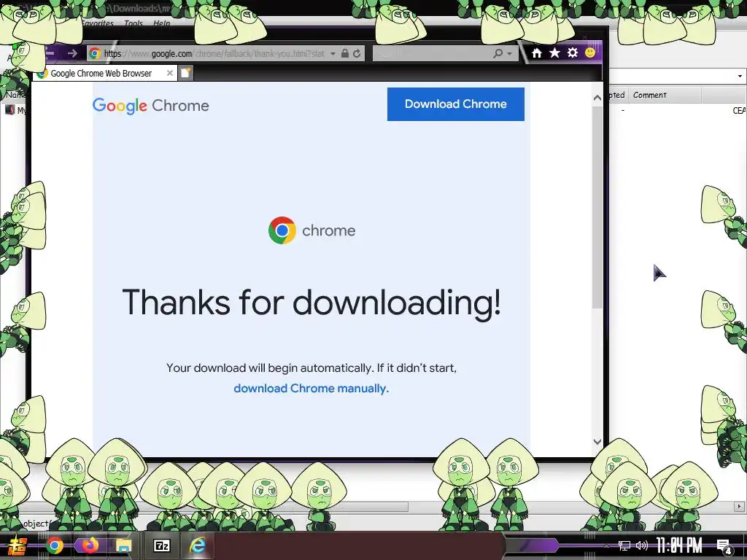Click the address bar URL field
Screen dimensions: 747x560
(x=214, y=53)
